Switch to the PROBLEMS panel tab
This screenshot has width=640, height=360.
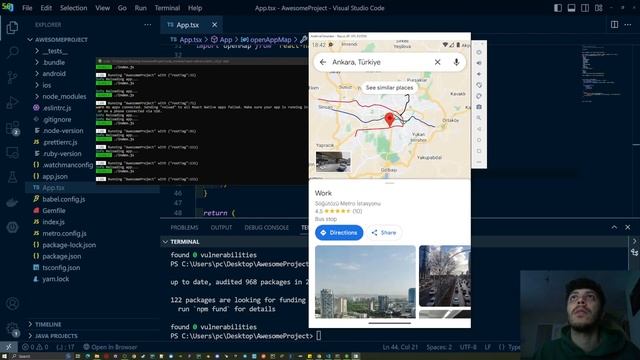pos(184,227)
